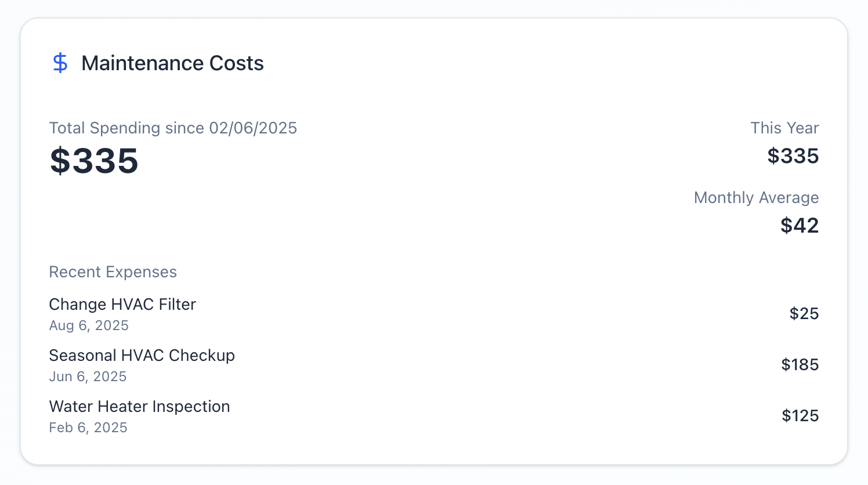Select the $125 expense amount

tap(800, 415)
